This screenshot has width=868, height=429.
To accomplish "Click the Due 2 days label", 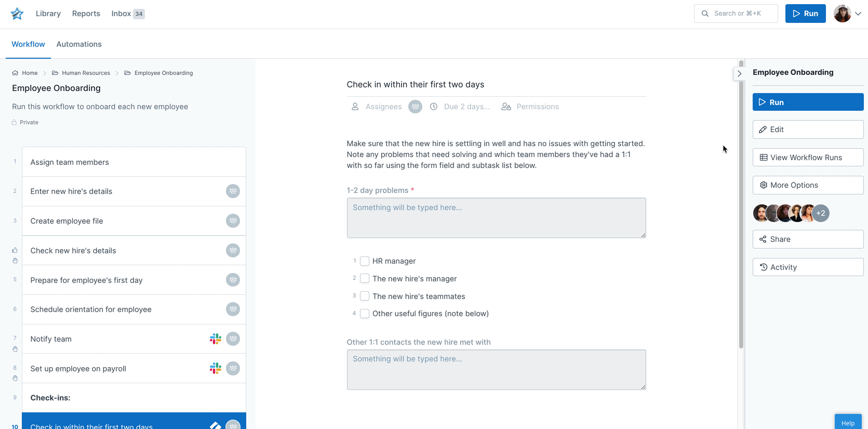I will click(x=466, y=107).
